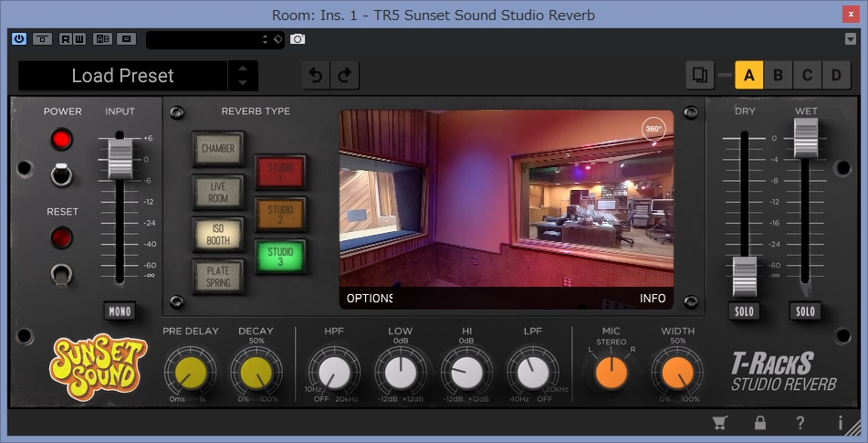Image resolution: width=868 pixels, height=443 pixels.
Task: Click the LOW EQ knob
Action: (401, 373)
